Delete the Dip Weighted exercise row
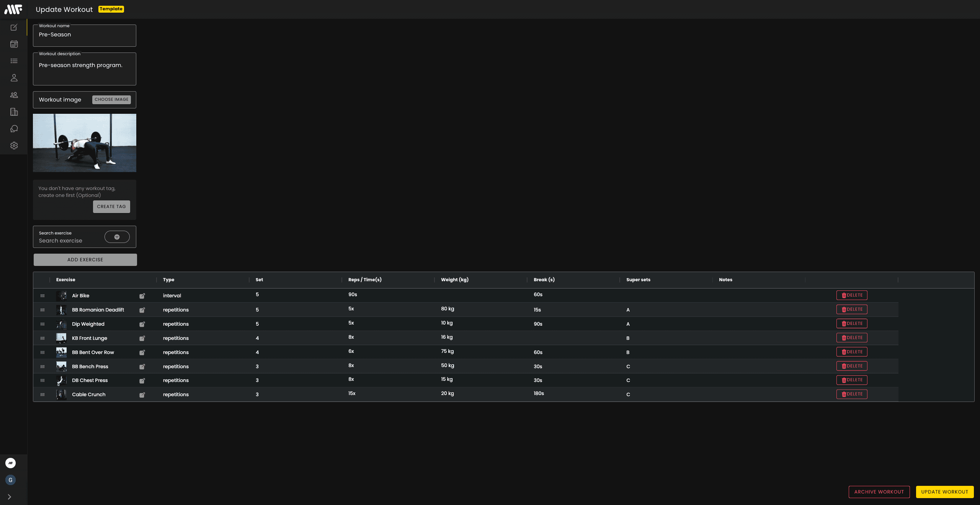 pos(852,324)
